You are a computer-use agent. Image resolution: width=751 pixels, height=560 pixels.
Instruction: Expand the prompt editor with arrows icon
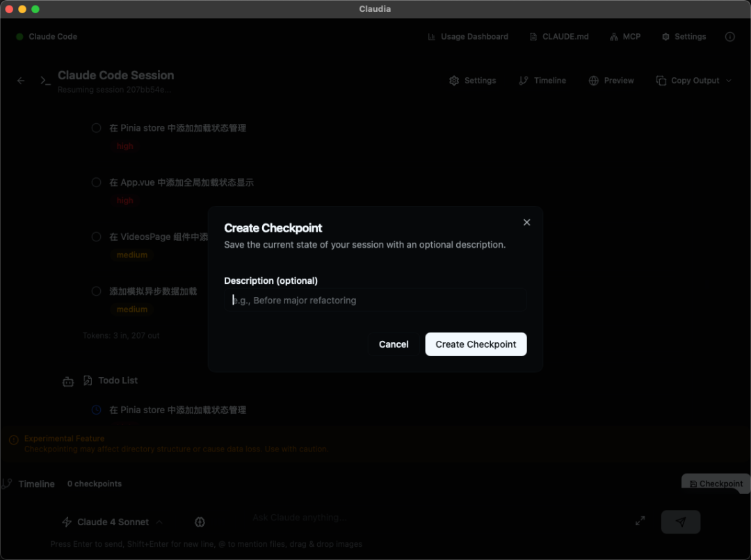[640, 521]
